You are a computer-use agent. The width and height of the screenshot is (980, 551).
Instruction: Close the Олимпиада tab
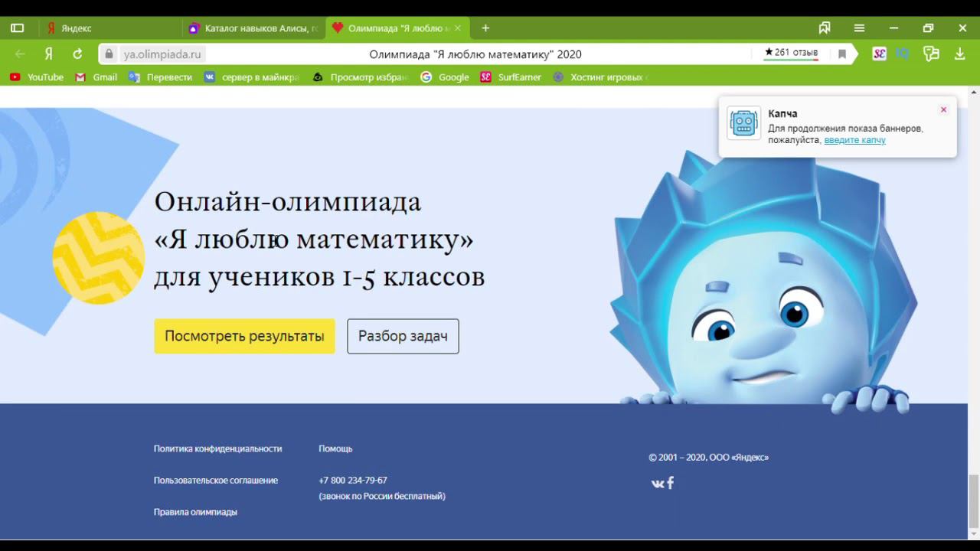click(458, 28)
